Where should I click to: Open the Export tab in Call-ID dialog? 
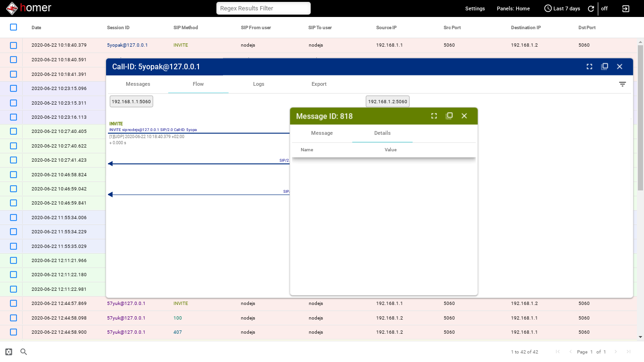[319, 84]
